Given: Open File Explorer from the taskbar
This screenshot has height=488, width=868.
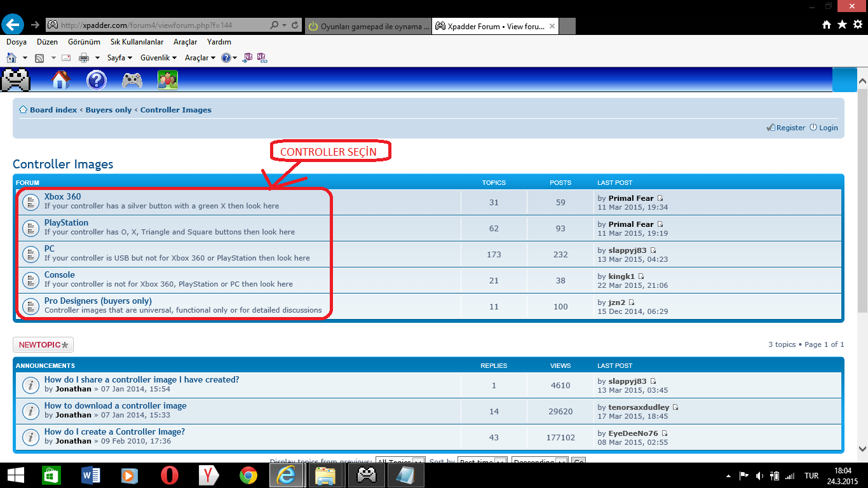Looking at the screenshot, I should click(x=325, y=475).
